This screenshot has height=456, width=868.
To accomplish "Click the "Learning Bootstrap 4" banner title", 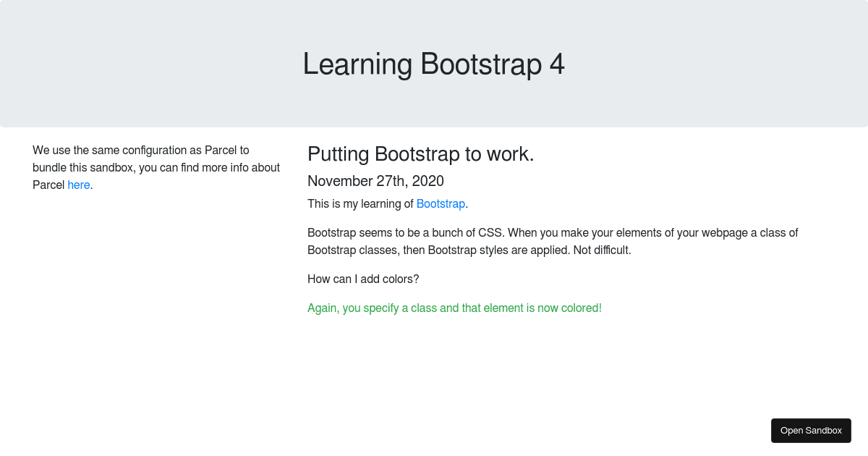I will pyautogui.click(x=433, y=64).
